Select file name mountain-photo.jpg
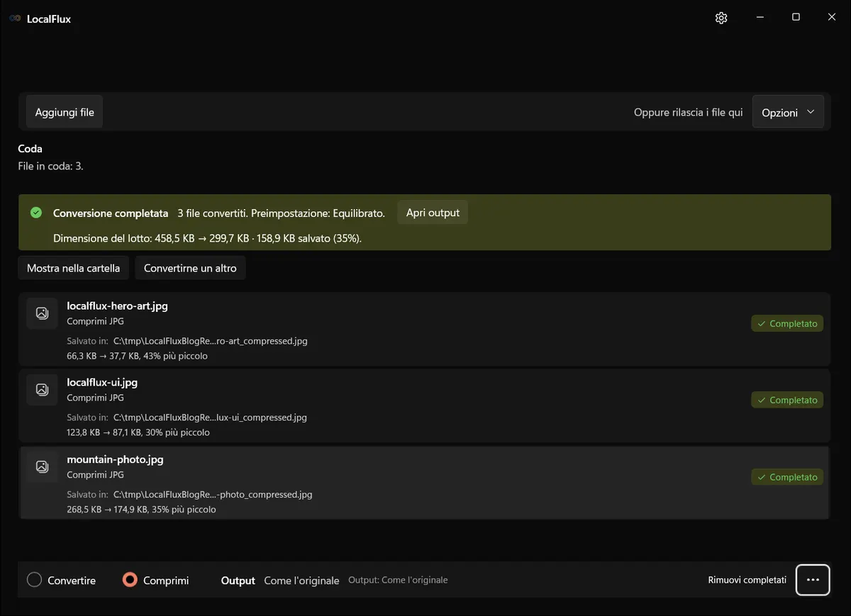The height and width of the screenshot is (616, 851). tap(115, 459)
